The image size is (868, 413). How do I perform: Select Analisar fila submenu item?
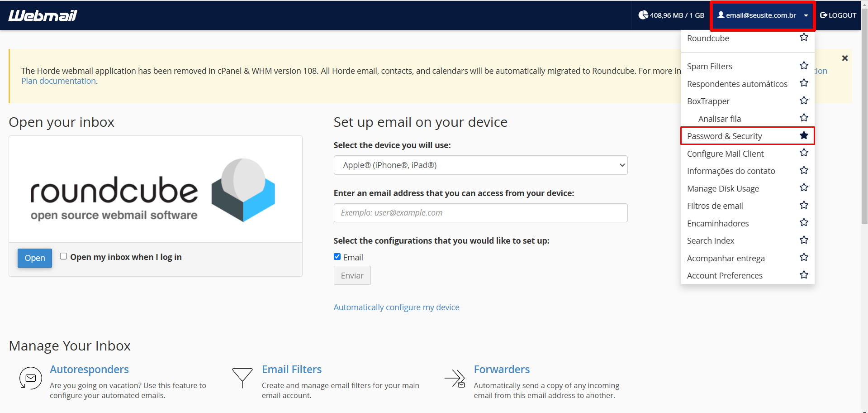[719, 119]
